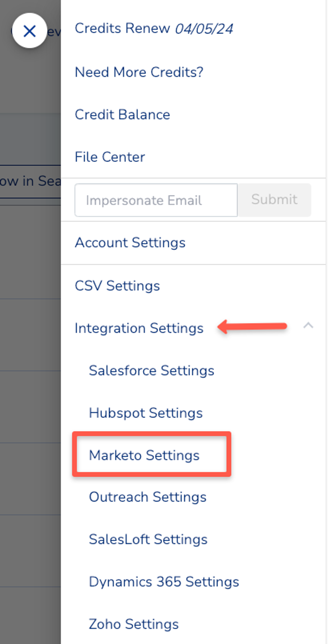
Task: Open Outreach Settings
Action: coord(148,497)
